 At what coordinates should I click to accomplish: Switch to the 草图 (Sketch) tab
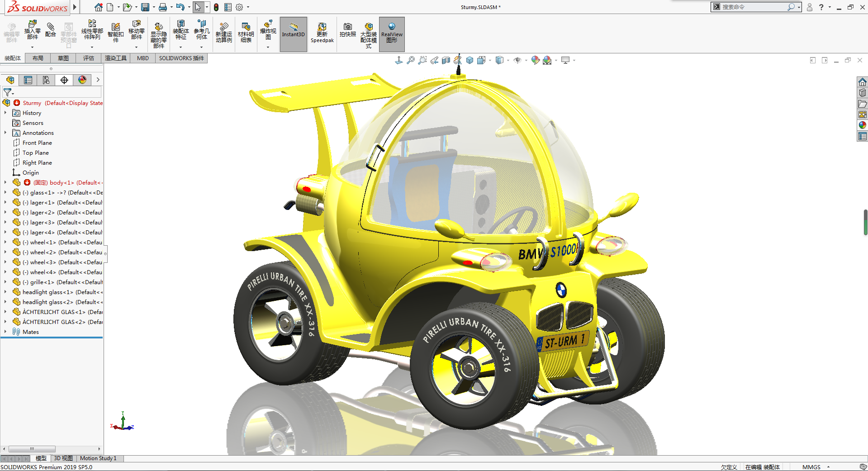[x=63, y=58]
